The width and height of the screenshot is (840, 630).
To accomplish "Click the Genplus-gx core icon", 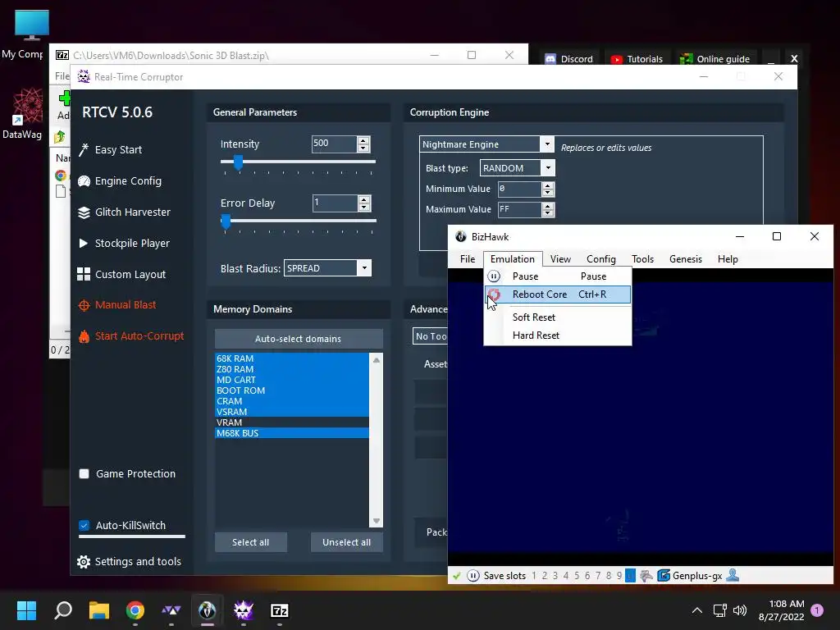I will [x=663, y=576].
